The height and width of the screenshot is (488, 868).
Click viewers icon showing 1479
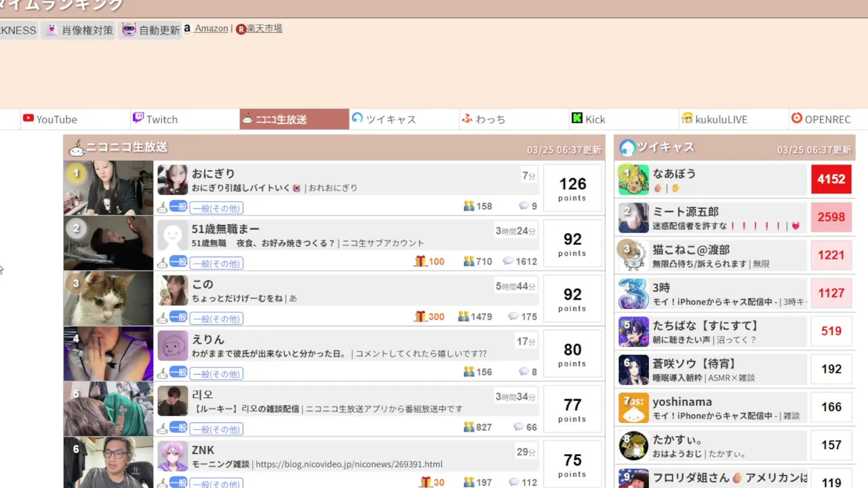464,317
